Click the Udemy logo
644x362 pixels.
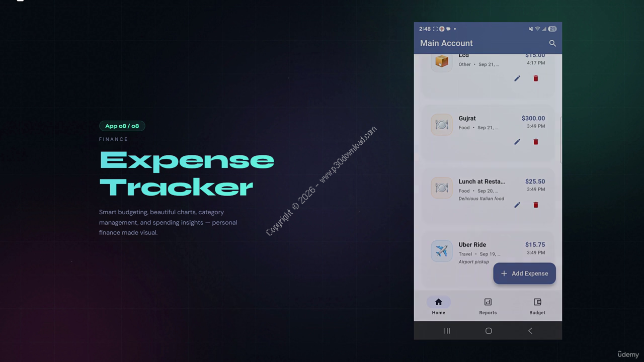click(x=628, y=354)
